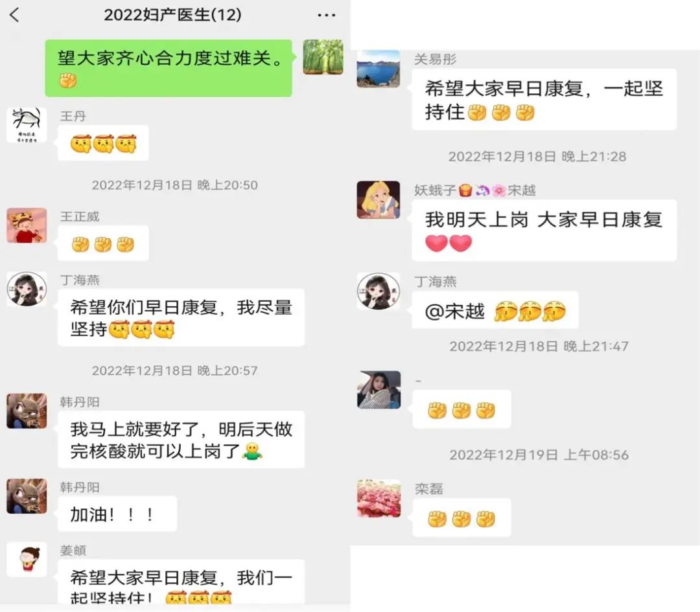
Task: Tap 丁海燕's message 希望你们早日康复，我尽量坚持
Action: click(181, 317)
